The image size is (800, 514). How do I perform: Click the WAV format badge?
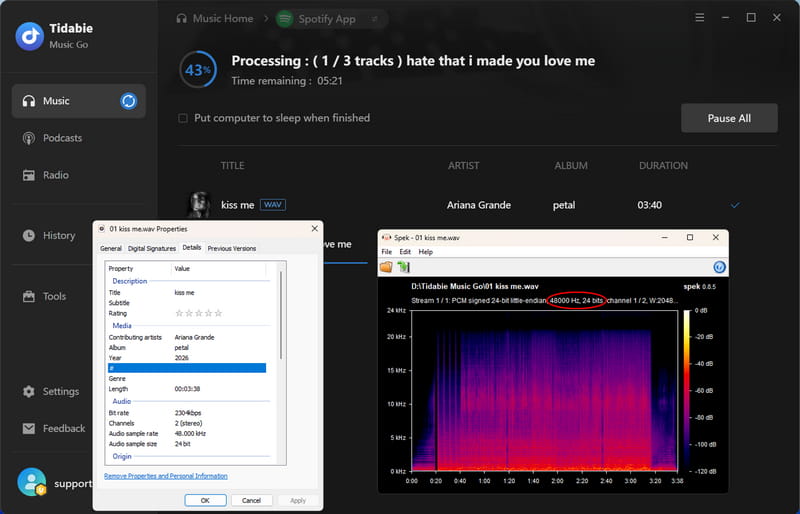[x=273, y=205]
